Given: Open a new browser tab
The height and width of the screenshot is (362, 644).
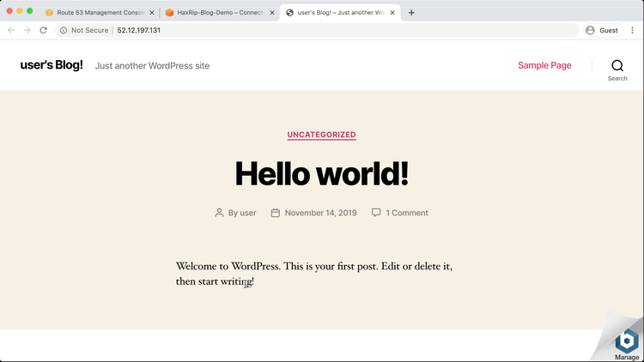Looking at the screenshot, I should (x=411, y=12).
